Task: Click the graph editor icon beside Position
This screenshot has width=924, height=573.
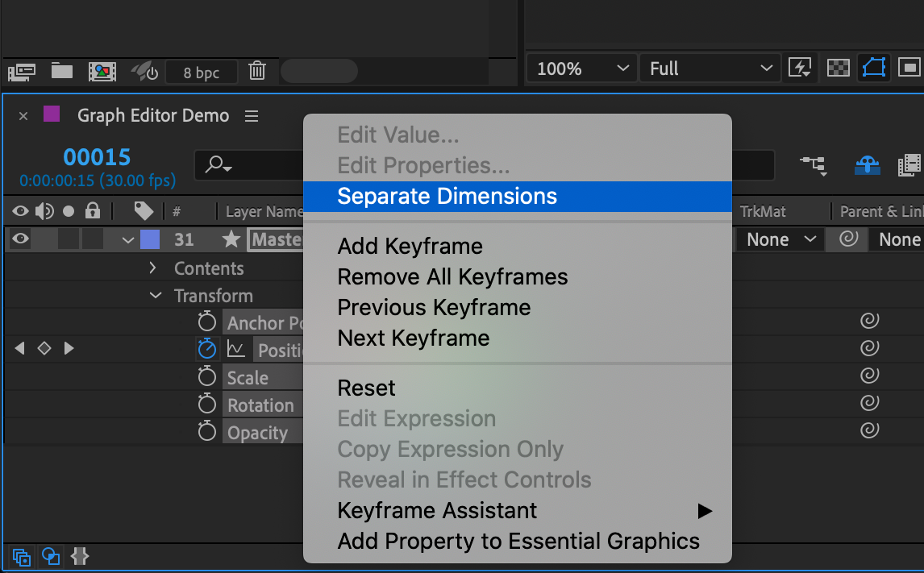Action: pos(236,348)
